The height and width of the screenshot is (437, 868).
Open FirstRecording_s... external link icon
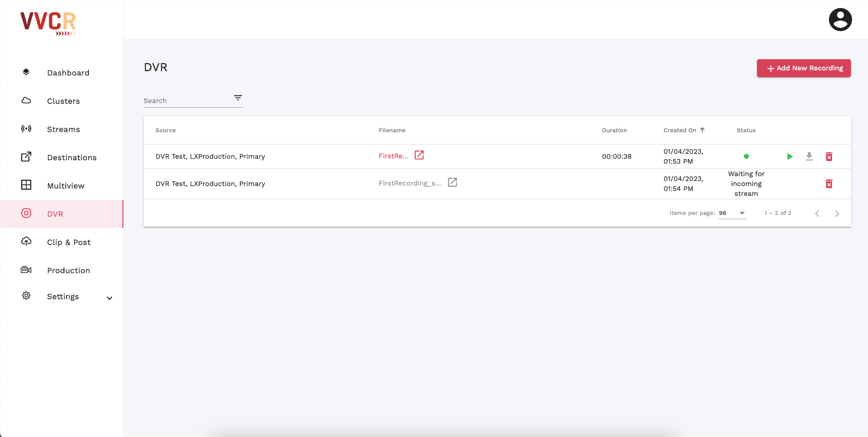(x=453, y=182)
